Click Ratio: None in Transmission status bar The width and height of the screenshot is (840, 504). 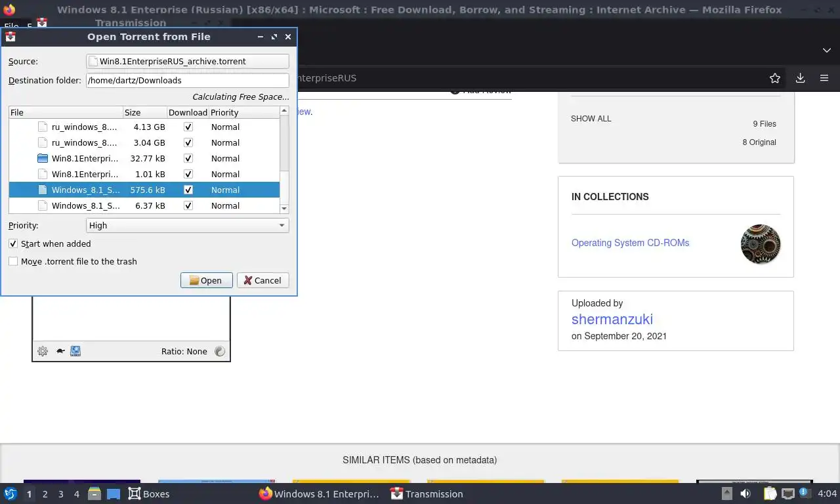point(184,351)
